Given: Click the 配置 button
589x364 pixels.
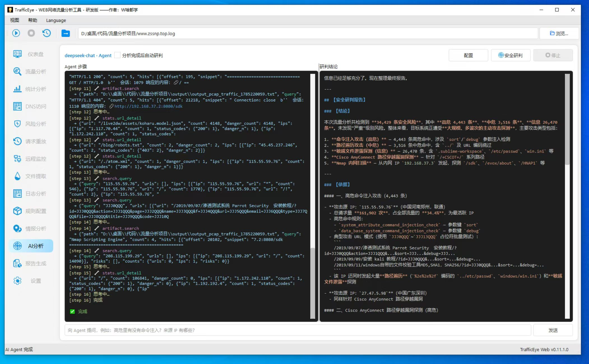Looking at the screenshot, I should coord(468,55).
